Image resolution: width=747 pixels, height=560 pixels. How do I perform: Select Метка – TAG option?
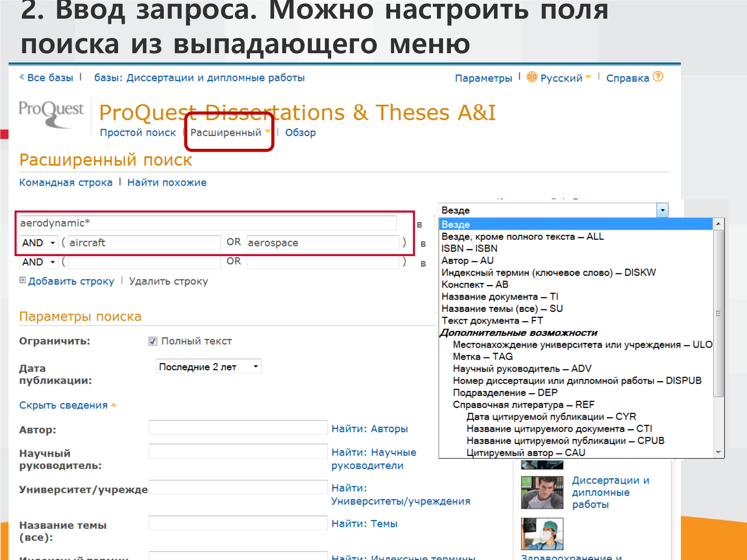click(x=483, y=357)
